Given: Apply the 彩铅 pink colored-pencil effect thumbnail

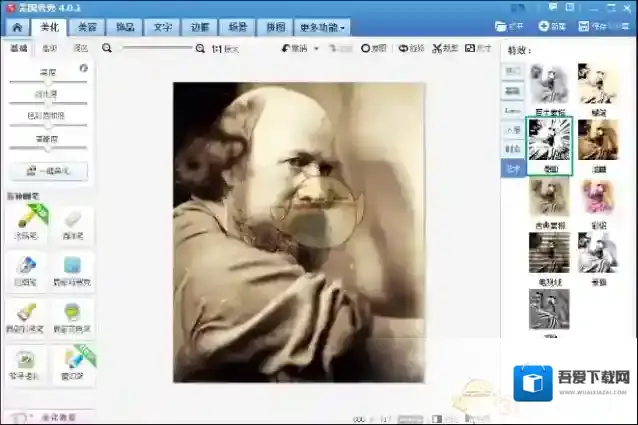Looking at the screenshot, I should click(598, 196).
